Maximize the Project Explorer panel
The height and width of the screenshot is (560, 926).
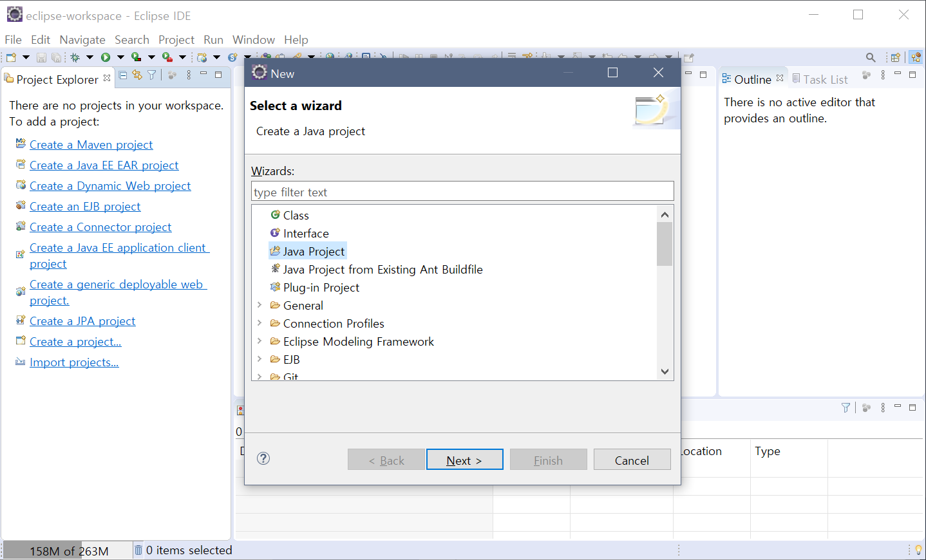tap(218, 75)
